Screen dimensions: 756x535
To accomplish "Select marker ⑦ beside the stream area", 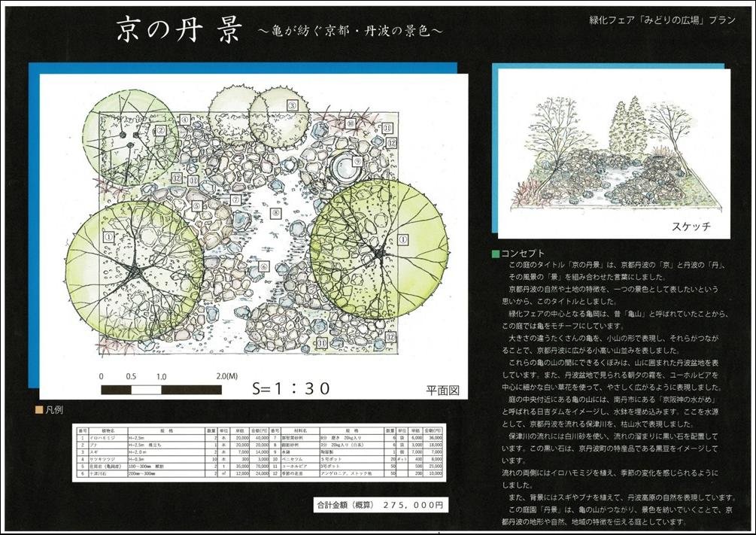I will (235, 199).
